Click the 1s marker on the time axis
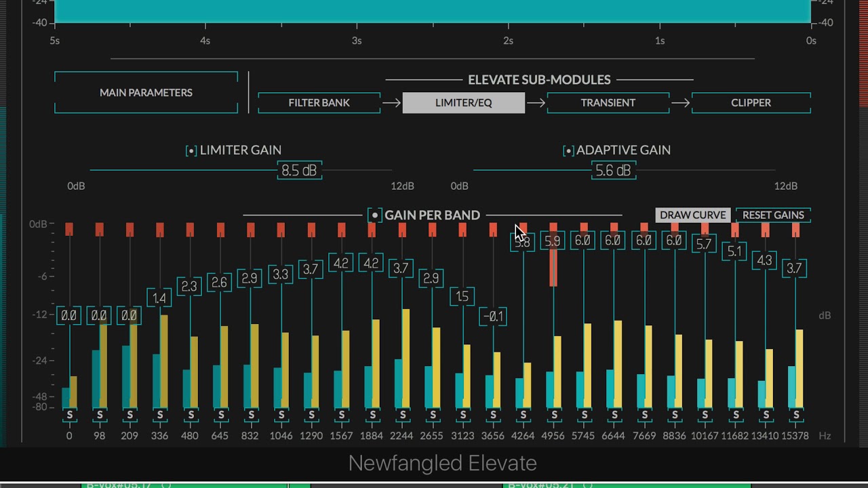 pyautogui.click(x=660, y=41)
